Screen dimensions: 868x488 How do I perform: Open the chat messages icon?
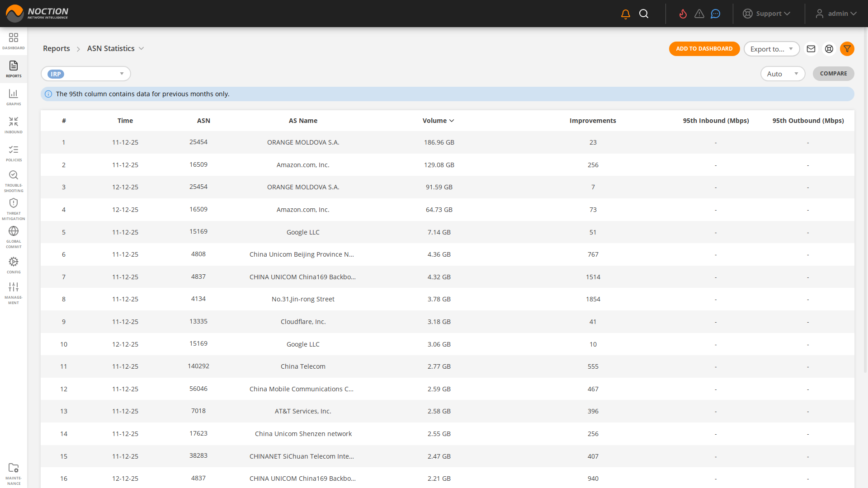[715, 14]
